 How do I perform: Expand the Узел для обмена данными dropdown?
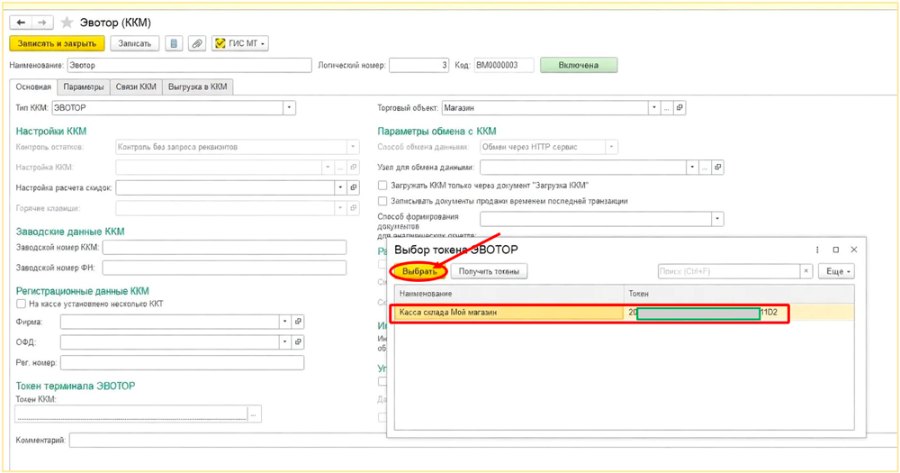click(x=692, y=167)
